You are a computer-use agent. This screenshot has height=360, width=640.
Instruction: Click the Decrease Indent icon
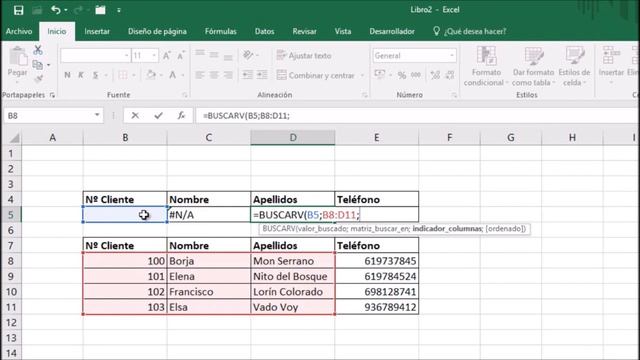[x=247, y=75]
